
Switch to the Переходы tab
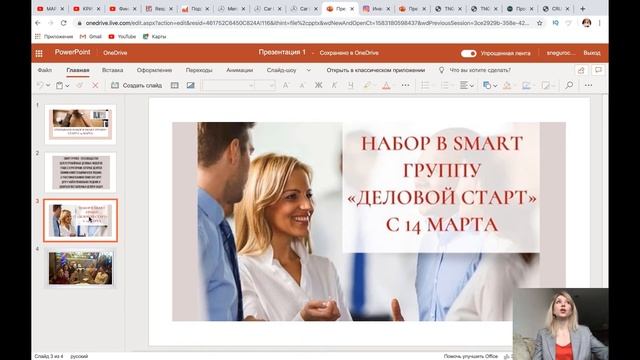(199, 70)
